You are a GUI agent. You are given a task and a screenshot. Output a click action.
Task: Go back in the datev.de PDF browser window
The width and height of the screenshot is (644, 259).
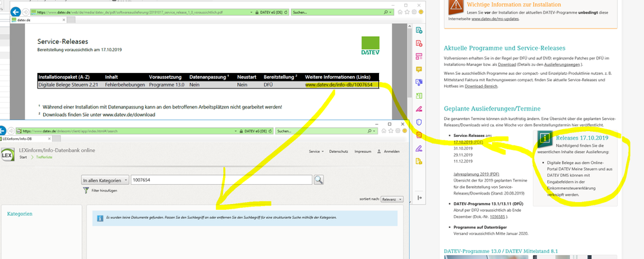tap(15, 12)
